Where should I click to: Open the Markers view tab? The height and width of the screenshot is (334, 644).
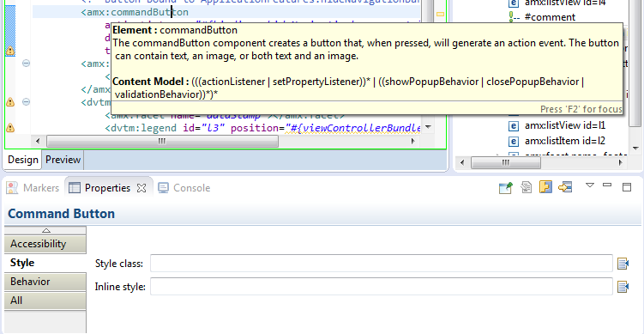(33, 188)
